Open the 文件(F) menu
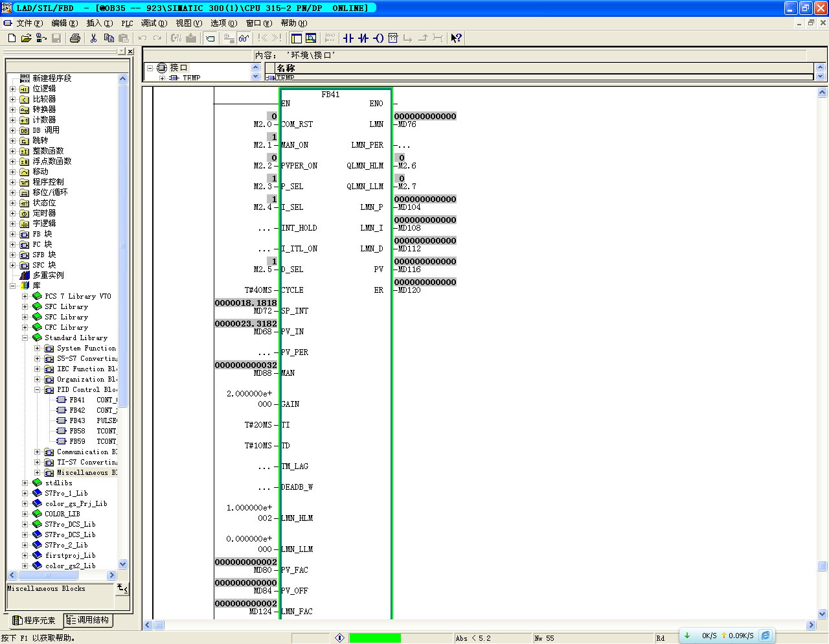This screenshot has width=829, height=644. [x=29, y=23]
